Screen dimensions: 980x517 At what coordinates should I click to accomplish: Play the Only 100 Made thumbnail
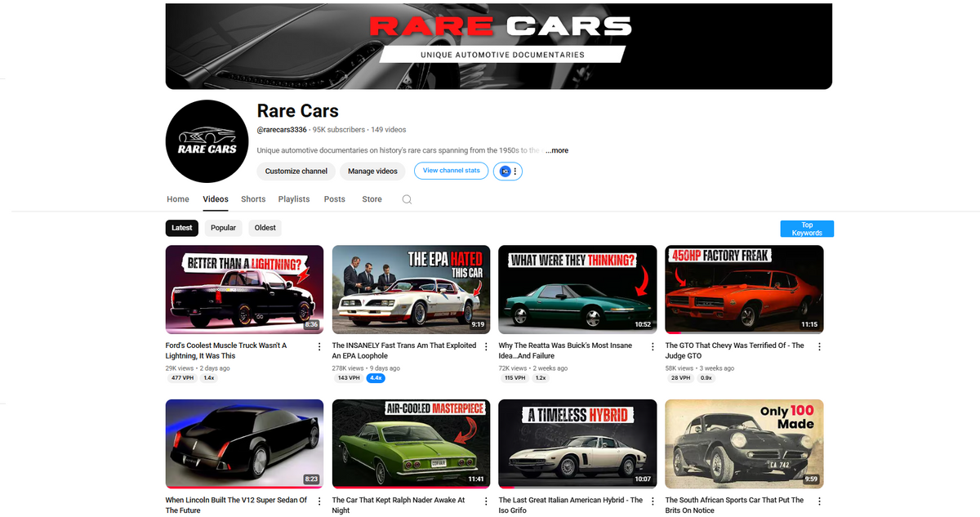point(745,443)
